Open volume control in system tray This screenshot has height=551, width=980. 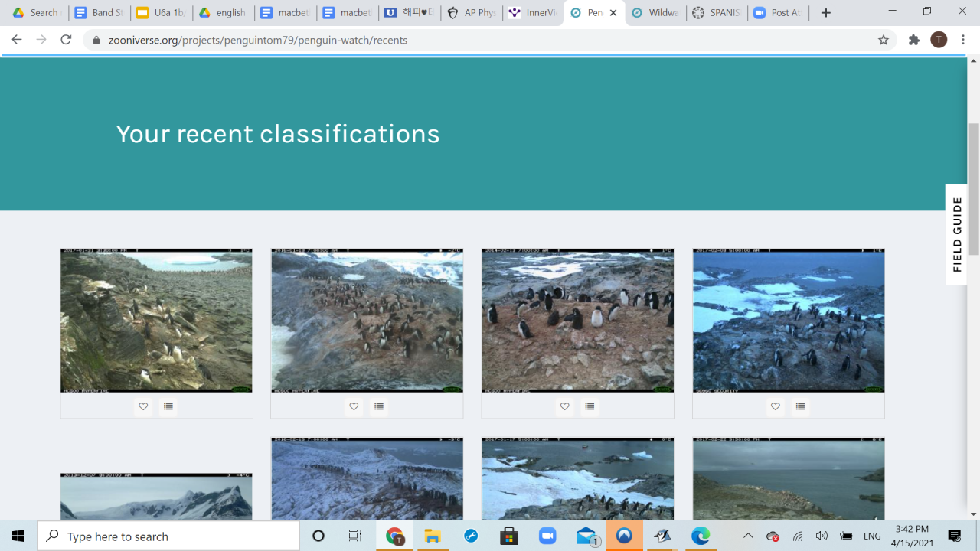coord(822,536)
